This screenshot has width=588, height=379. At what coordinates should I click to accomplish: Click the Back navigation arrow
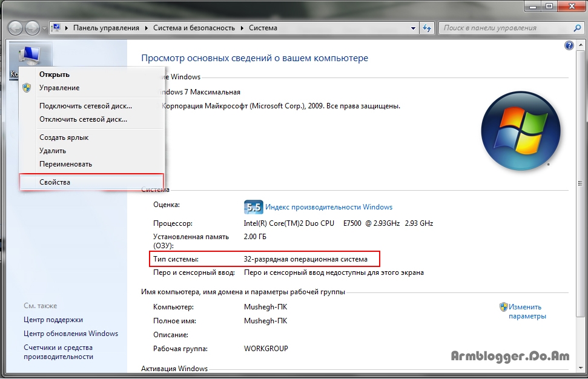[16, 28]
